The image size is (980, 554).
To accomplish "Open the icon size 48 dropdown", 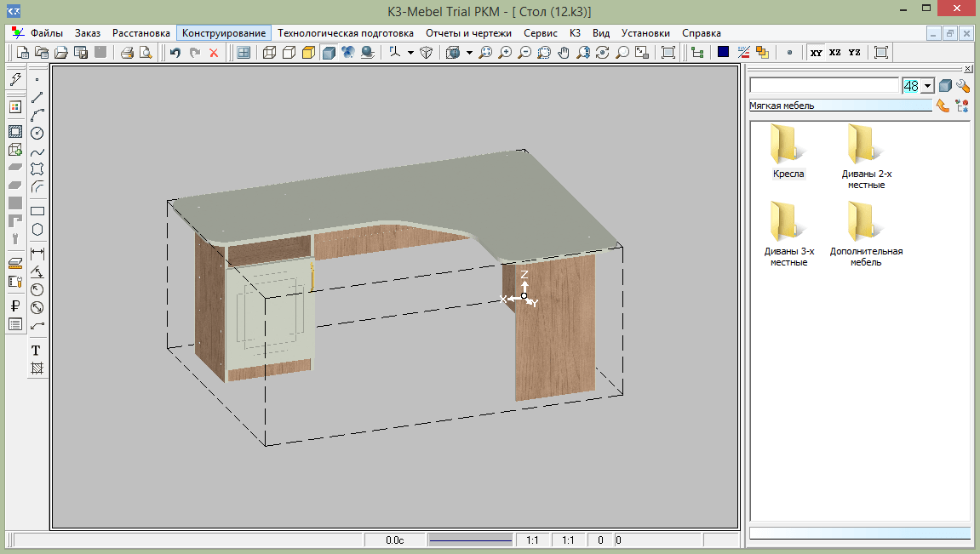I will pos(927,86).
